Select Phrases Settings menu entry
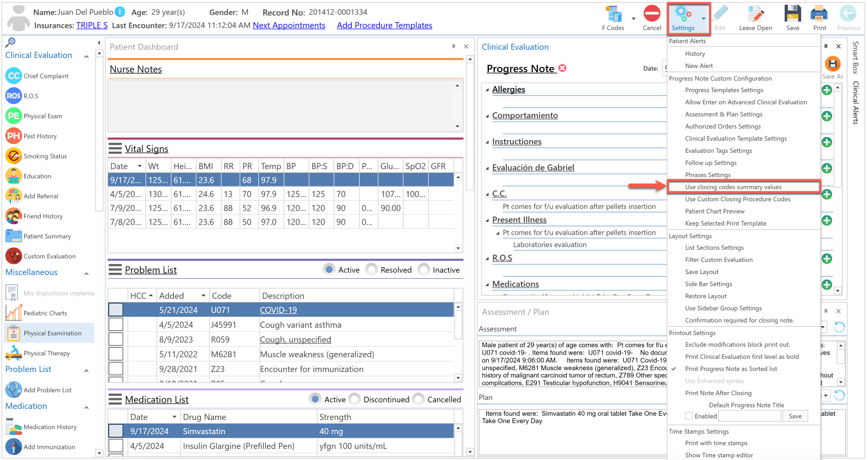The height and width of the screenshot is (460, 868). (x=708, y=175)
